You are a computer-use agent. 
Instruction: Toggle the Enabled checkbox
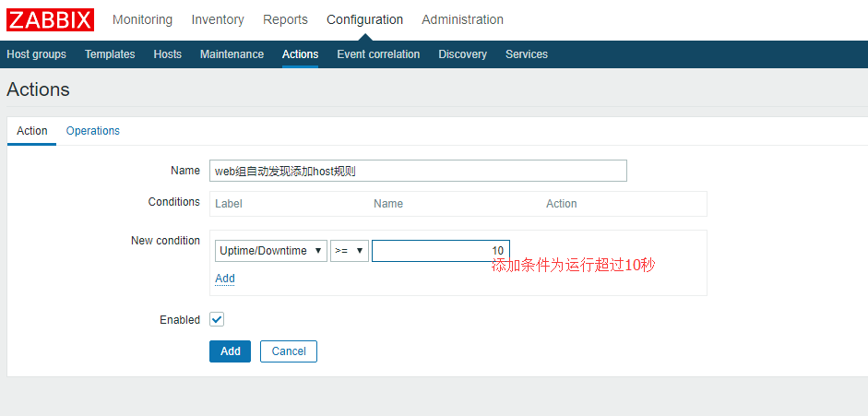click(x=217, y=319)
